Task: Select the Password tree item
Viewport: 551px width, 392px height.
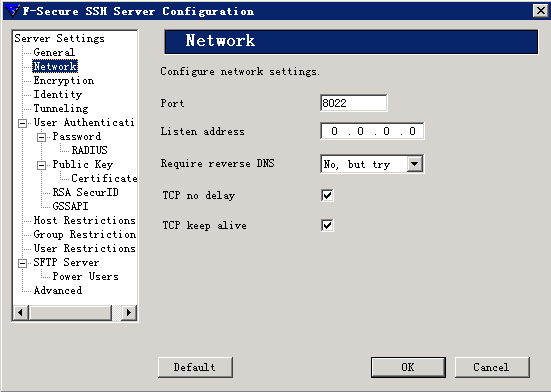Action: coord(77,136)
